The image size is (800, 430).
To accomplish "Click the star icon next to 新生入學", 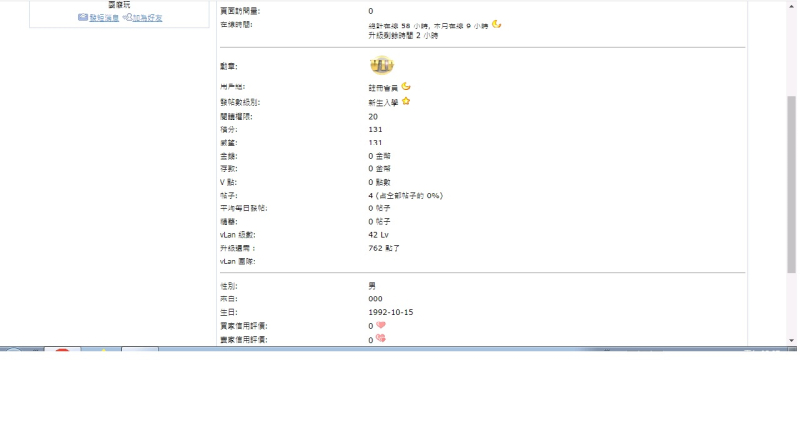I will pos(406,102).
